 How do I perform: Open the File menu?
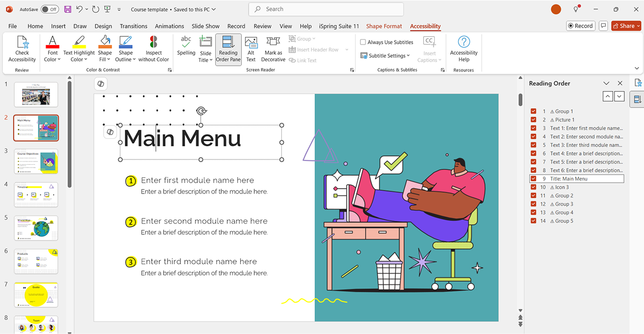click(12, 26)
